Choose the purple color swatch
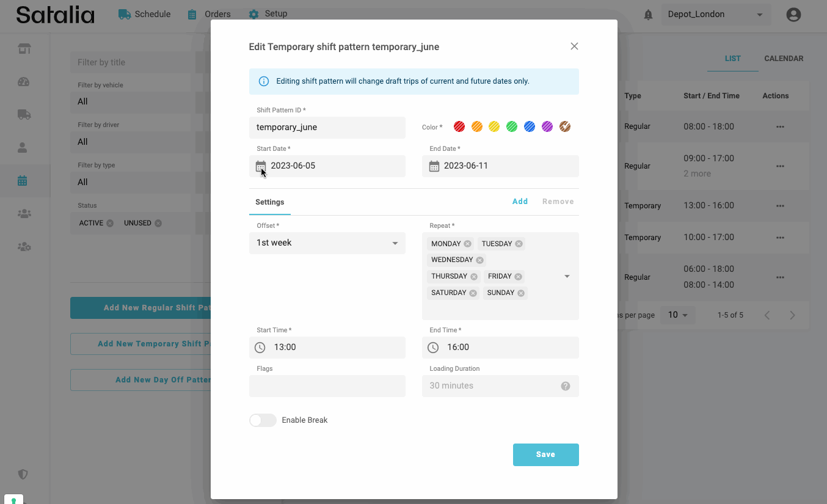 point(547,127)
